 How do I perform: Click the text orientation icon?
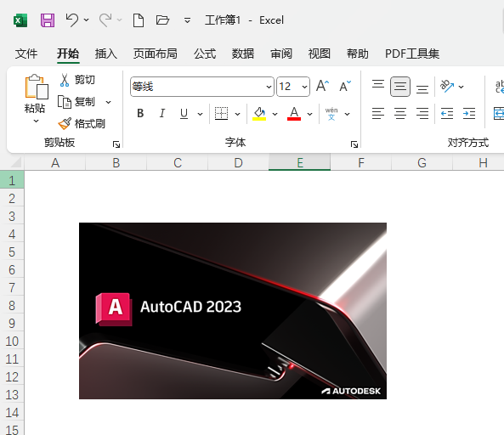click(x=447, y=86)
